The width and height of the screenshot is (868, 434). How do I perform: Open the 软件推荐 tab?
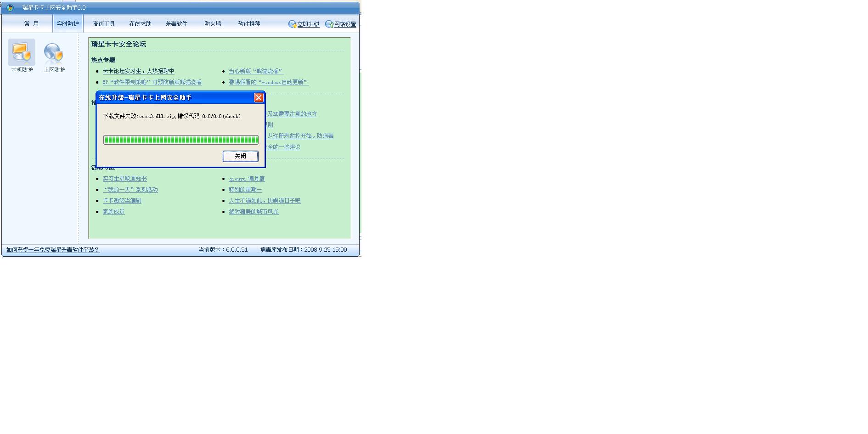pos(249,24)
